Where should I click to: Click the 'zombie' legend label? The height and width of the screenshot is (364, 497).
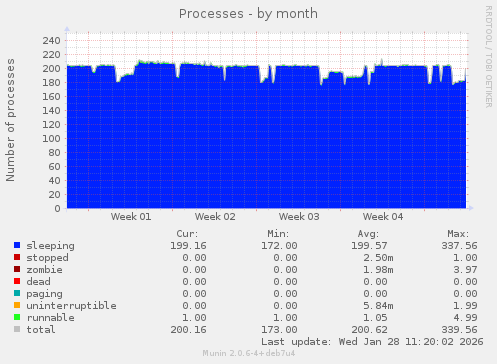44,270
